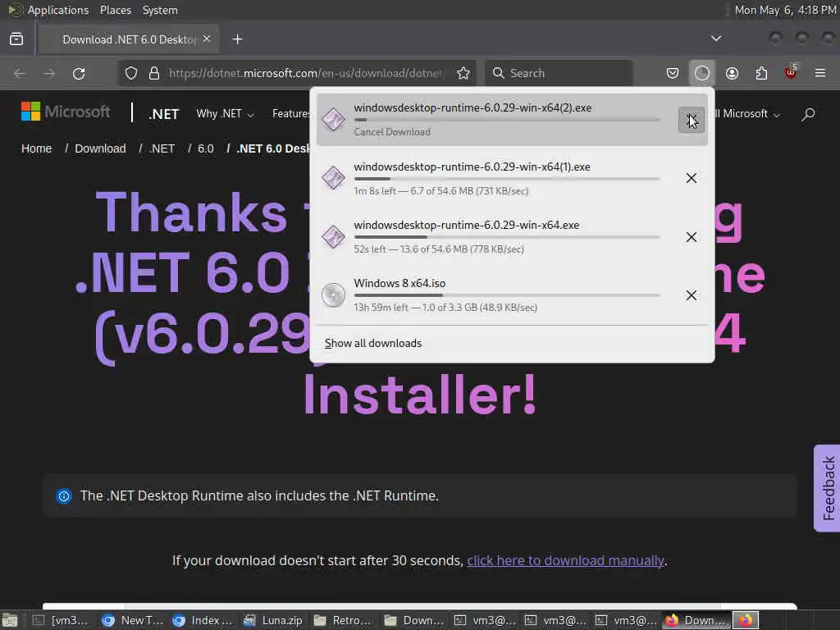Image resolution: width=840 pixels, height=630 pixels.
Task: Open the Feedback side tab
Action: (x=827, y=488)
